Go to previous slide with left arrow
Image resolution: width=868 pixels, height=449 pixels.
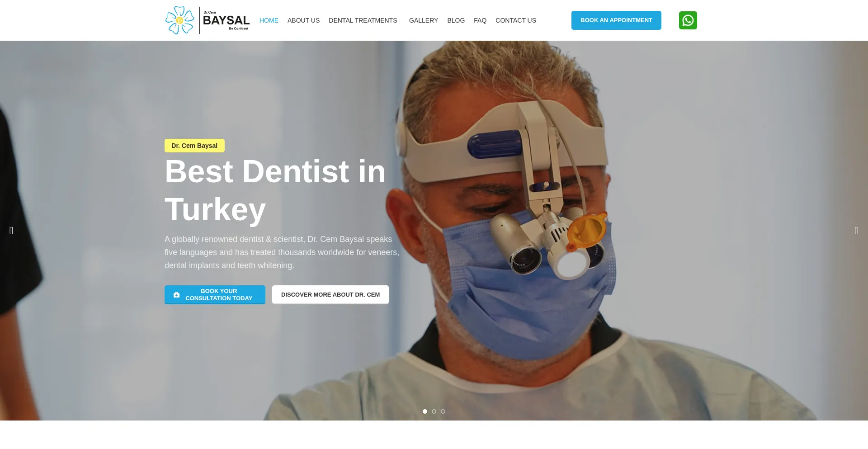(11, 231)
